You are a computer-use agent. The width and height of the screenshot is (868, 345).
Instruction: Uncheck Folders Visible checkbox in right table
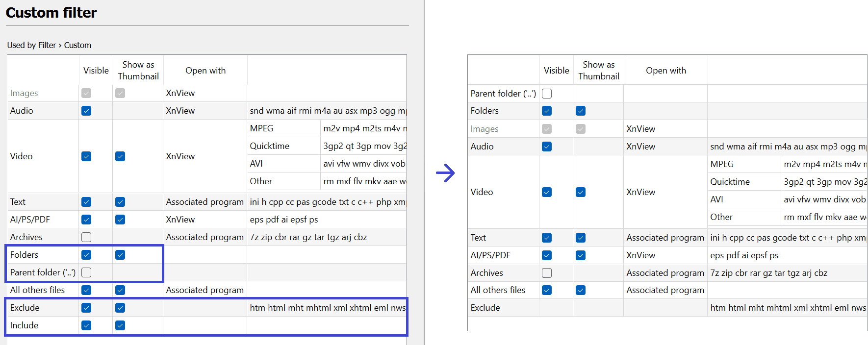(x=547, y=111)
